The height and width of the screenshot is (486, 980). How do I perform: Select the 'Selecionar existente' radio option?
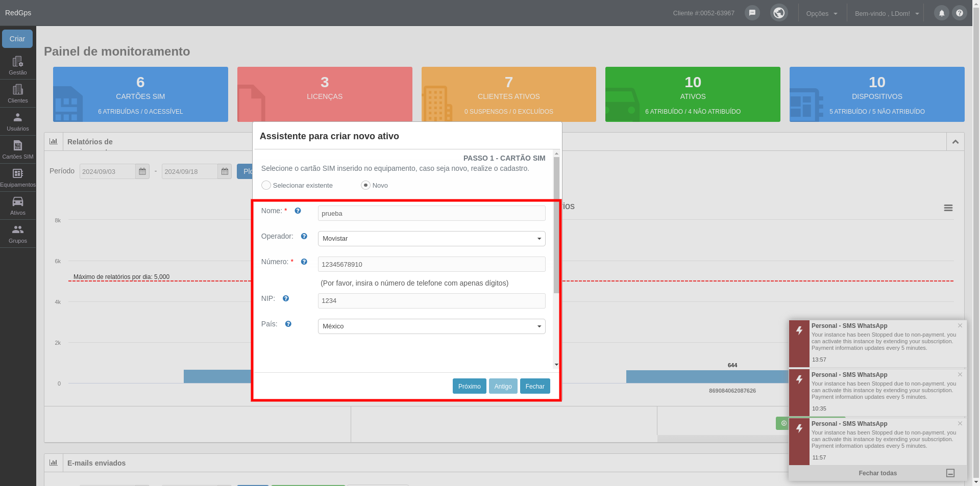pyautogui.click(x=266, y=185)
